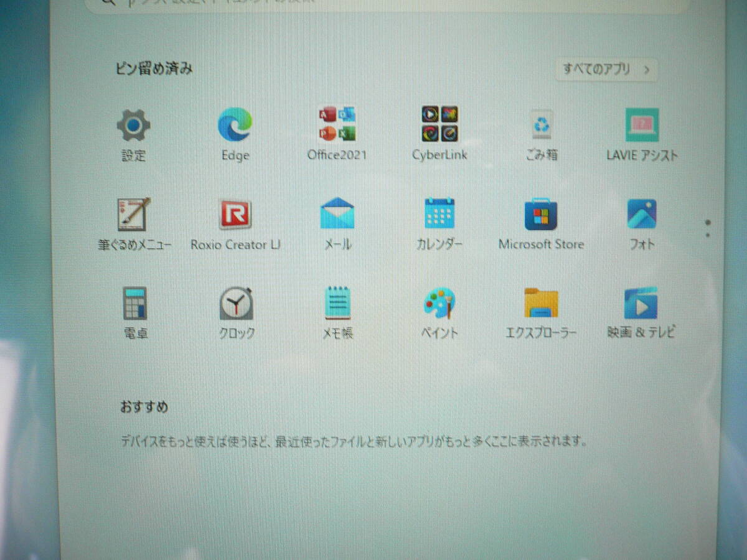The image size is (747, 560).
Task: Click the デバイスをもっと使えば使うほど message text
Action: tap(354, 442)
